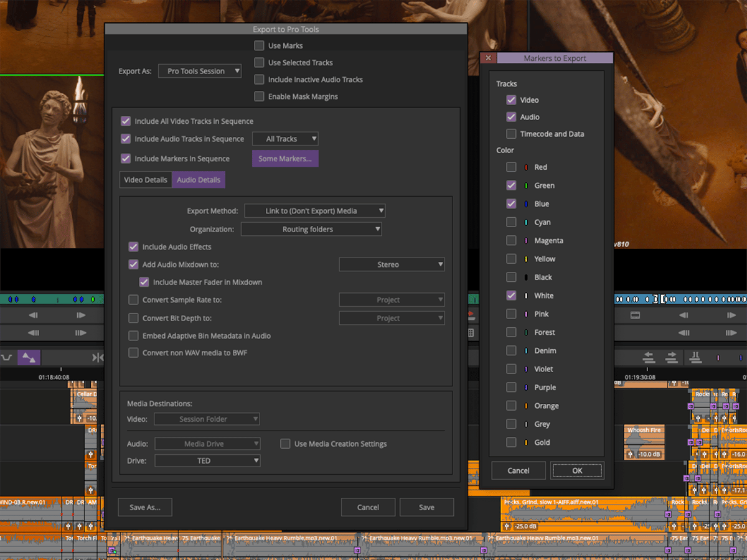The height and width of the screenshot is (560, 747).
Task: Step back one frame in right monitor
Action: 682,315
